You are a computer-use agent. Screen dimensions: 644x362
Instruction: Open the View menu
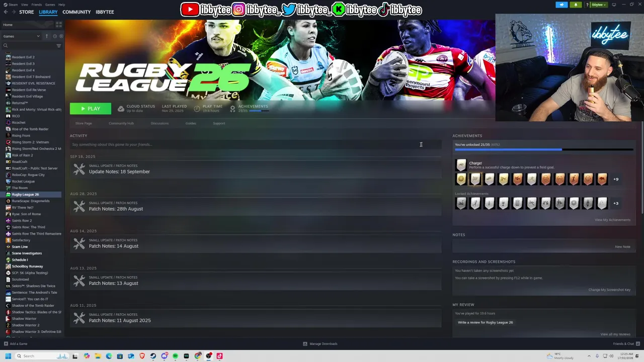[x=24, y=5]
